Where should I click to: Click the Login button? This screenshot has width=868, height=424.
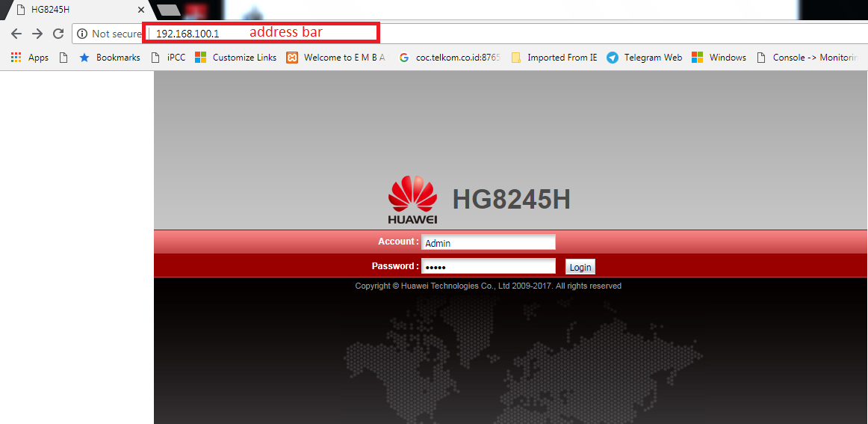click(580, 267)
